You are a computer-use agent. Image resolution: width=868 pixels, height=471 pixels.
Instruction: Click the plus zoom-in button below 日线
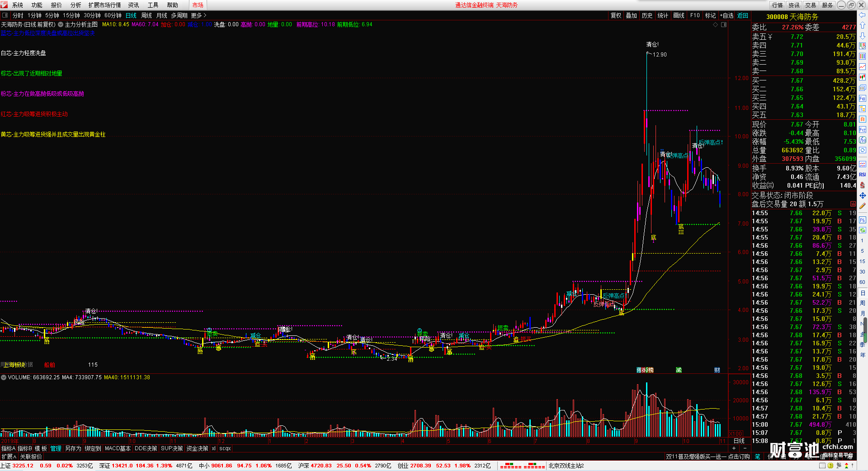pos(734,448)
